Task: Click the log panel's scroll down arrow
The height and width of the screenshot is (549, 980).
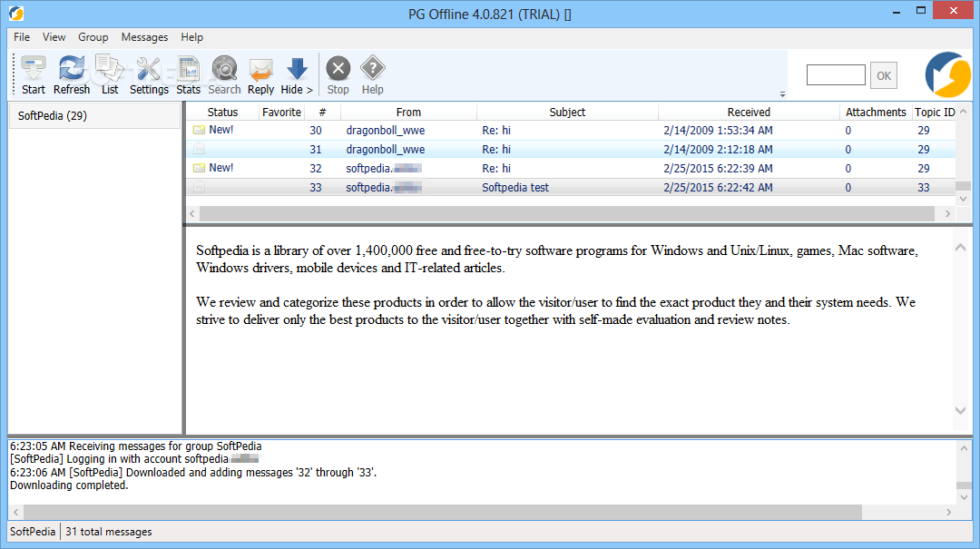Action: 964,497
